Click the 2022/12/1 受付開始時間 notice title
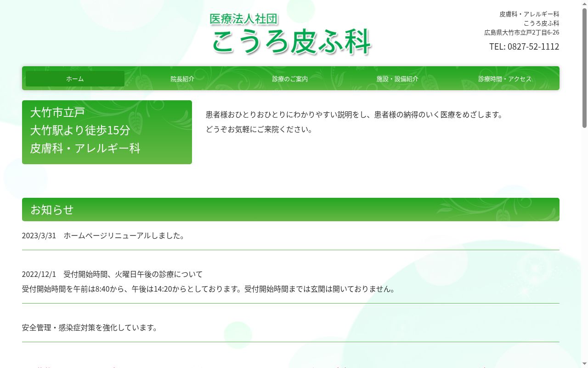The image size is (588, 368). coord(112,274)
